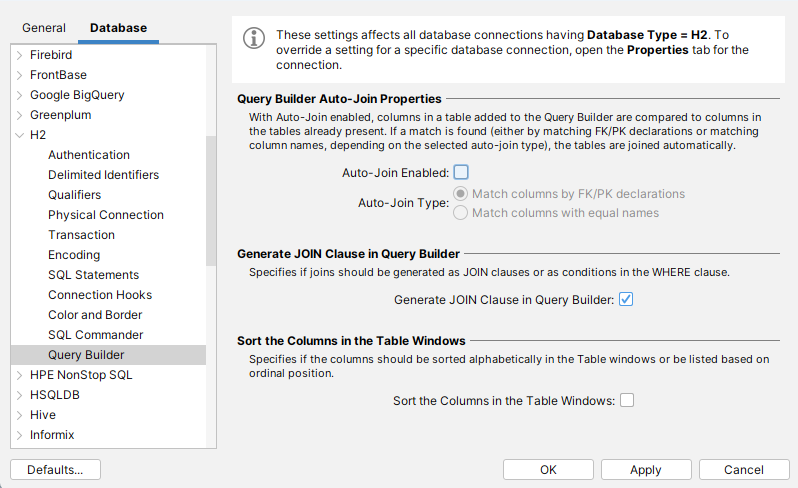798x488 pixels.
Task: Select HPE NonStop SQL label
Action: pyautogui.click(x=81, y=375)
